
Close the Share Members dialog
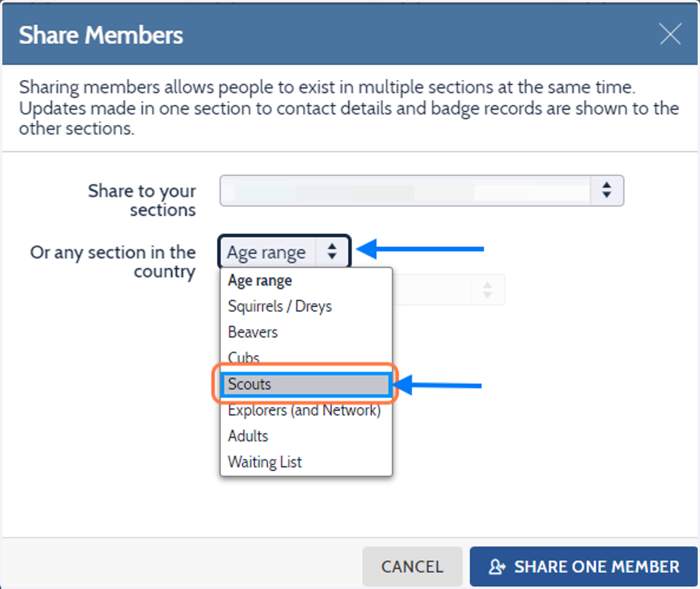[x=670, y=34]
